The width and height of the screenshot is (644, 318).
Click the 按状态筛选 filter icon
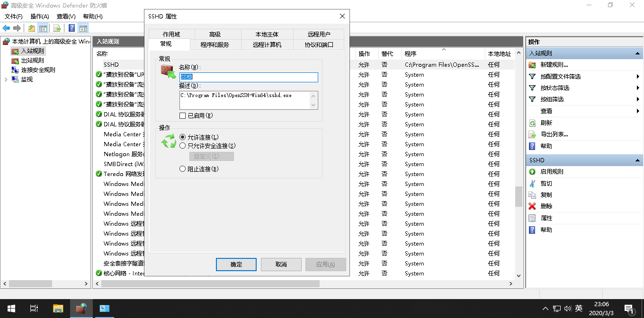(x=532, y=88)
